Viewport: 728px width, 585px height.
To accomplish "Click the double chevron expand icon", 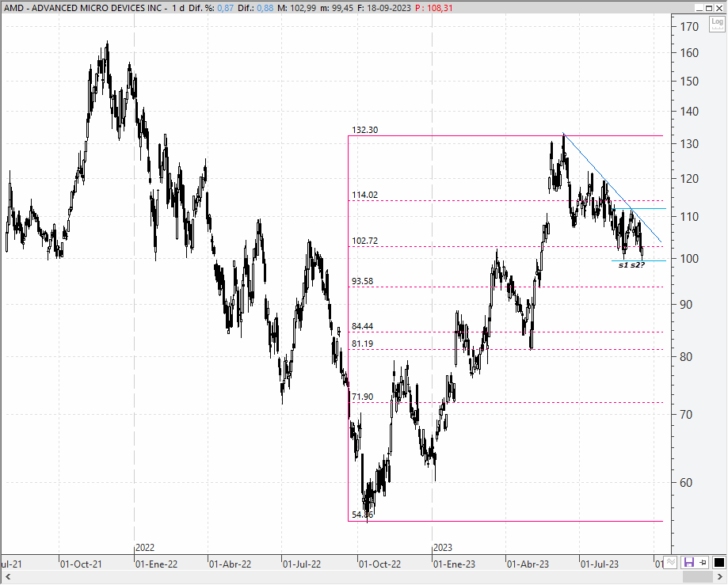I will coord(670,563).
